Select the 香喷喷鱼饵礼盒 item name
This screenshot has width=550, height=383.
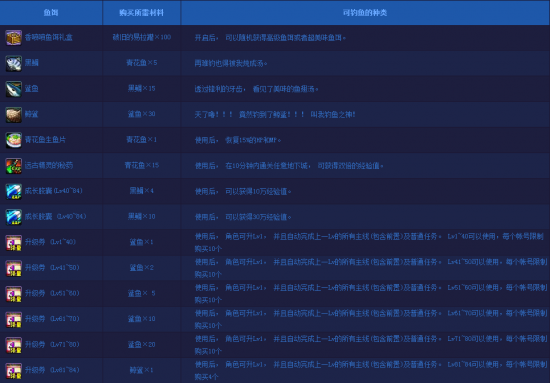click(x=49, y=38)
